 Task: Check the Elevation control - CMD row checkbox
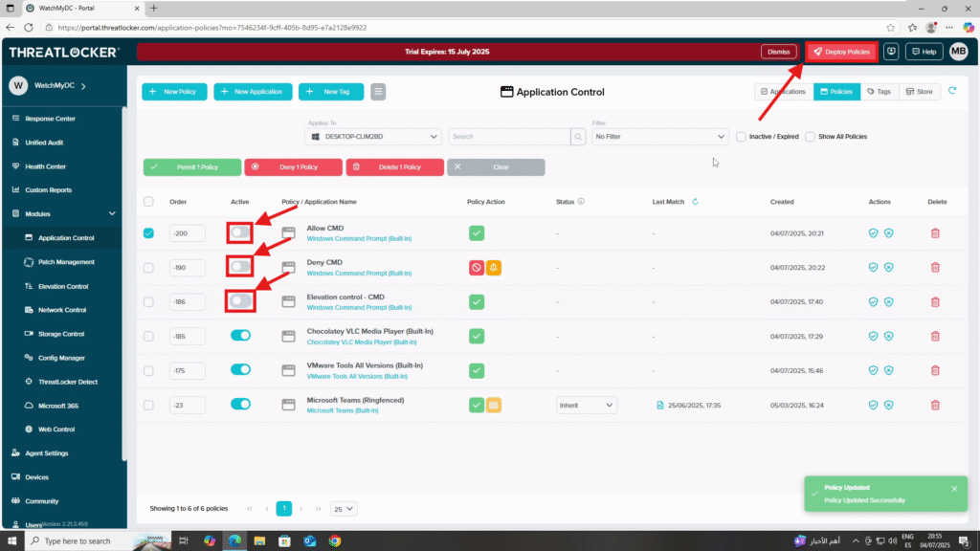click(x=148, y=301)
